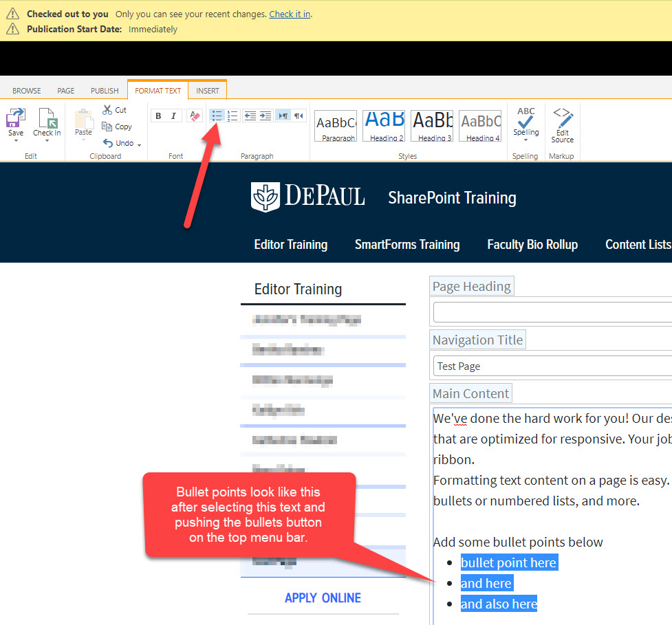Viewport: 672px width, 625px height.
Task: Open Edit Source markup editor
Action: 562,124
